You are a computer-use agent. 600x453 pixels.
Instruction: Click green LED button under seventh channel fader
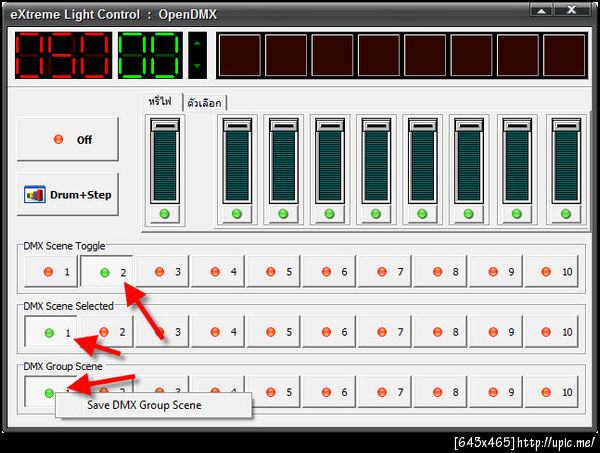pyautogui.click(x=517, y=214)
